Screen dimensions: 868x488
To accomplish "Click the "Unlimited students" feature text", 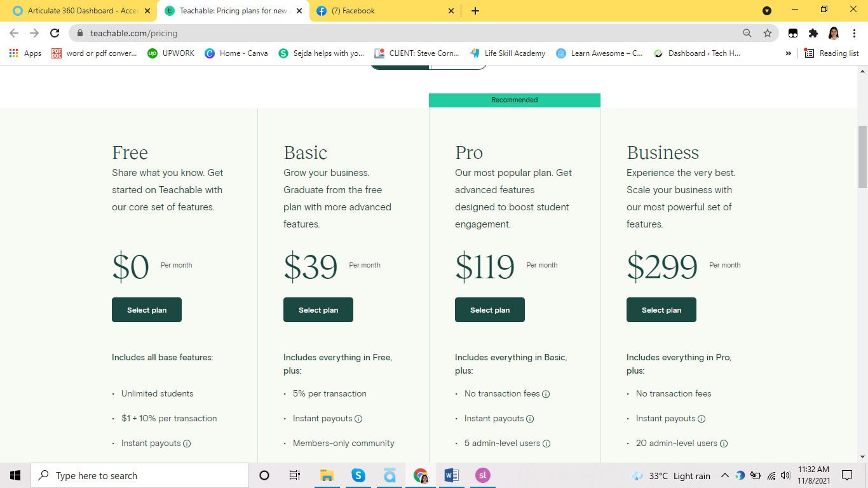I will pos(158,394).
